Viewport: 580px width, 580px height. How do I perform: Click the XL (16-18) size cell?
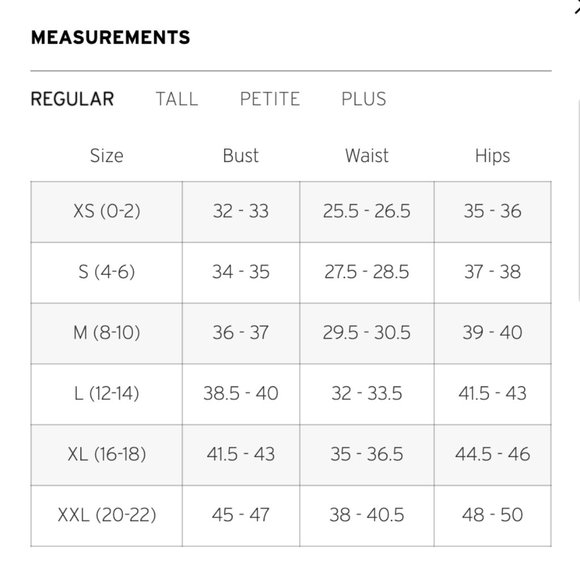tap(107, 455)
